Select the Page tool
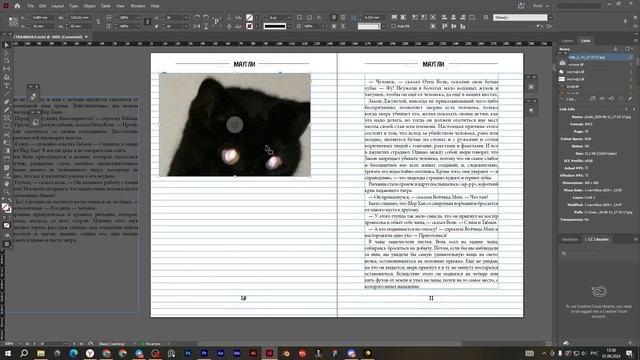The image size is (640, 360). (7, 61)
